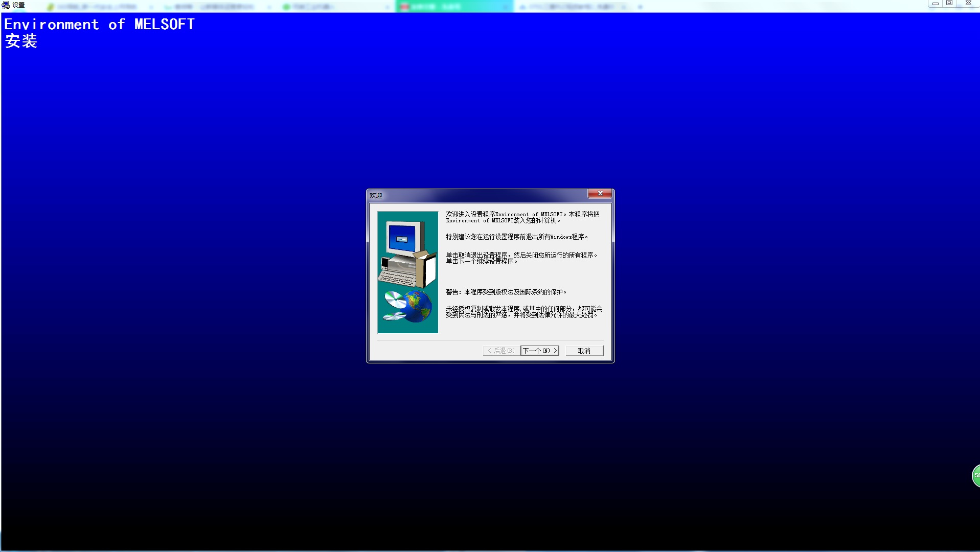Click the 下一个 (N) button to continue
980x552 pixels.
pos(539,351)
